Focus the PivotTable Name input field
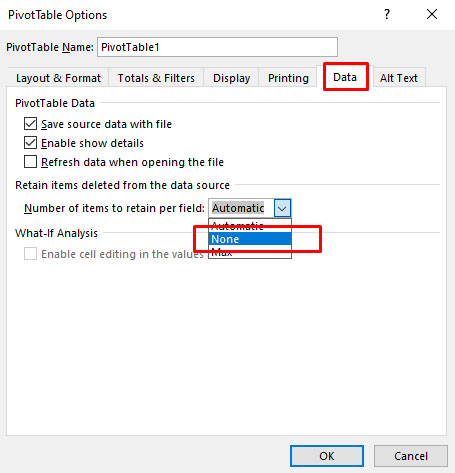Viewport: 455px width, 473px height. pyautogui.click(x=217, y=47)
